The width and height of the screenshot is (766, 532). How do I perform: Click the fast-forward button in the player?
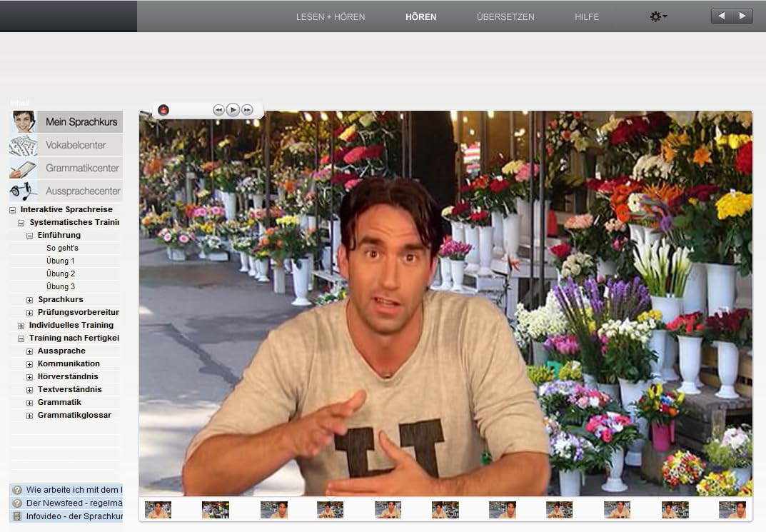tap(248, 111)
